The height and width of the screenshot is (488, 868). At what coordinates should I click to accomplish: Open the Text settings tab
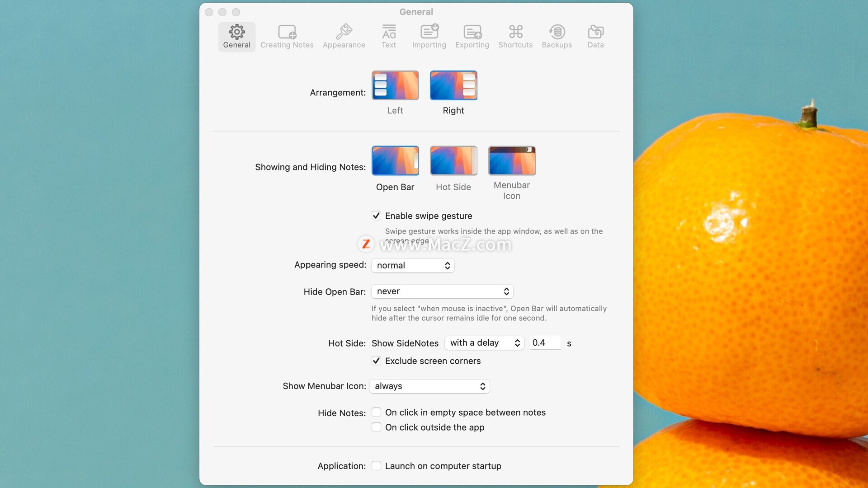(x=388, y=37)
